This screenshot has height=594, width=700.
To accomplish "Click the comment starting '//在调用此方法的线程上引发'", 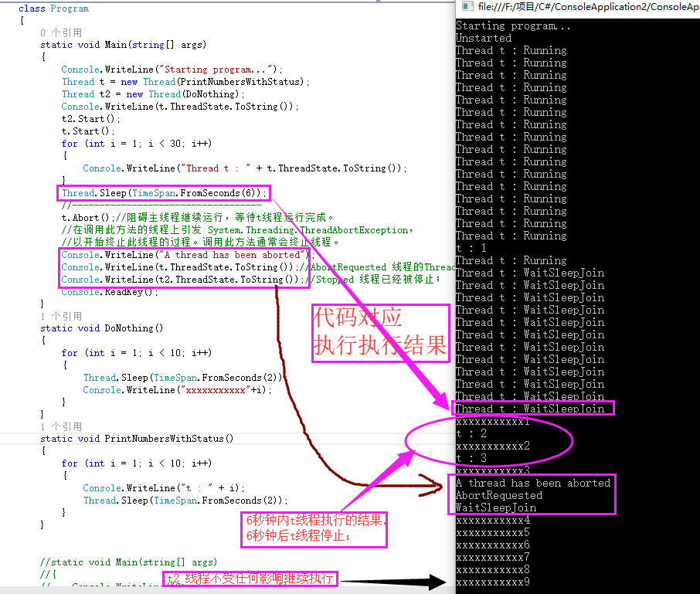I will click(x=237, y=230).
